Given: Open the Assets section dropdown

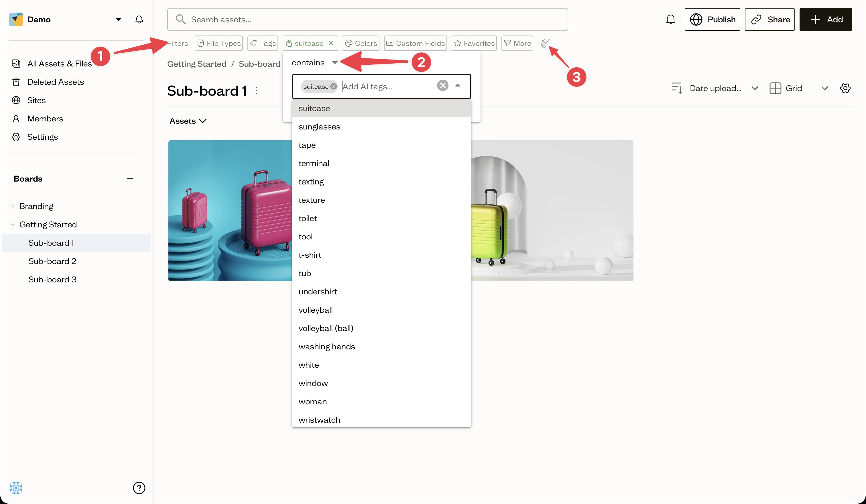Looking at the screenshot, I should click(188, 121).
